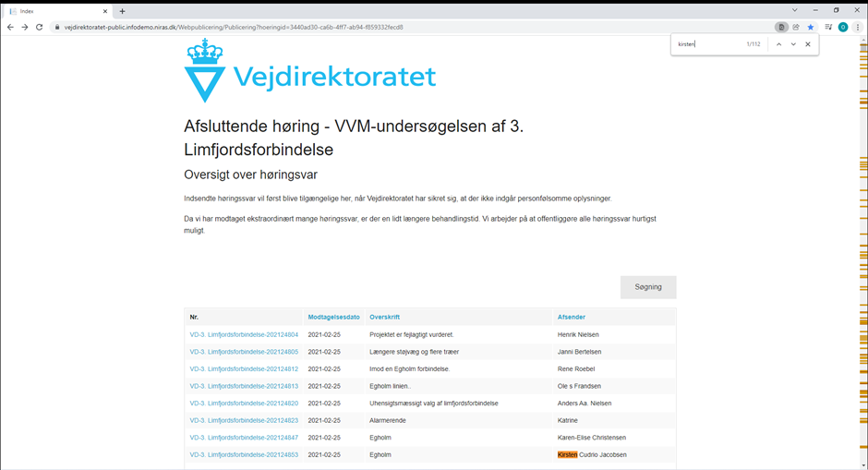Open the site info padlock
The height and width of the screenshot is (470, 868).
click(x=56, y=27)
